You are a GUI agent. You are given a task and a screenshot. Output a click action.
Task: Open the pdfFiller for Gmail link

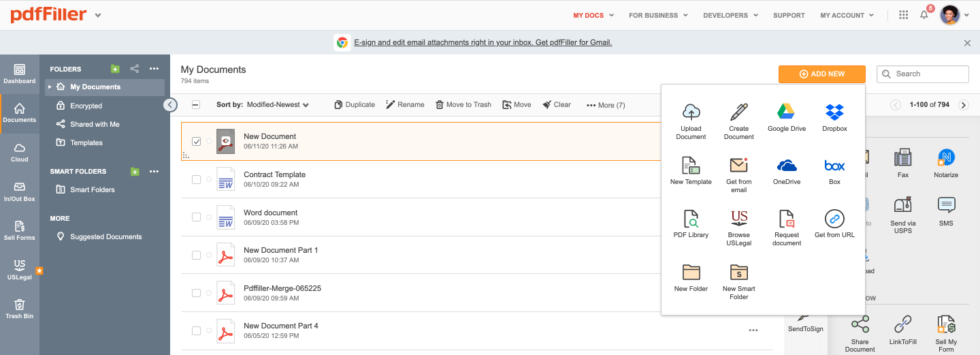pos(483,42)
